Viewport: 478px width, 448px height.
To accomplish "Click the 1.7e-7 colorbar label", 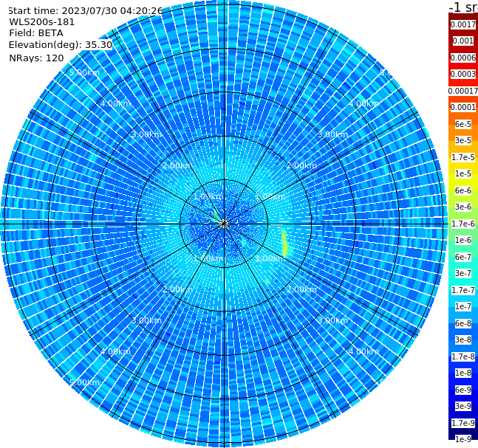I will pos(463,290).
